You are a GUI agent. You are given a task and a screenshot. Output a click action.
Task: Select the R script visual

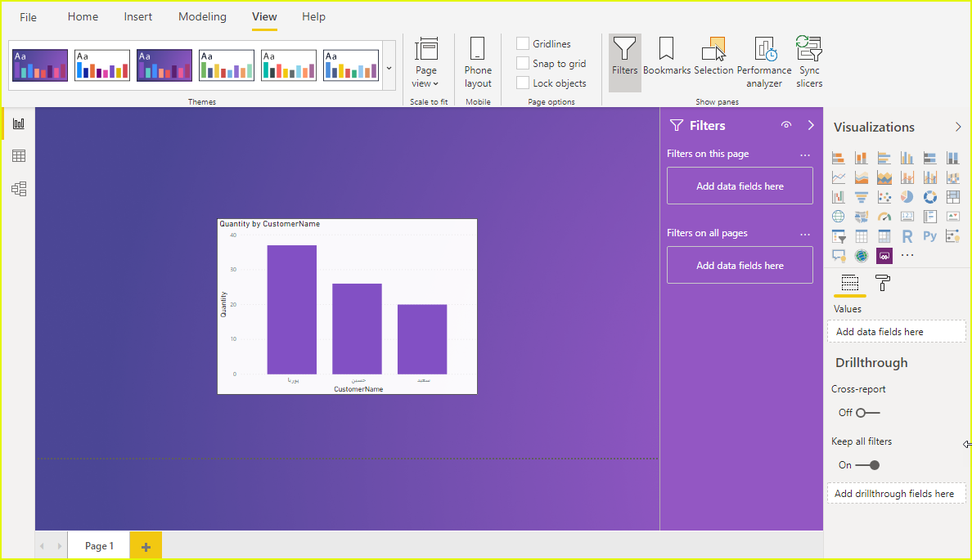[x=907, y=236]
